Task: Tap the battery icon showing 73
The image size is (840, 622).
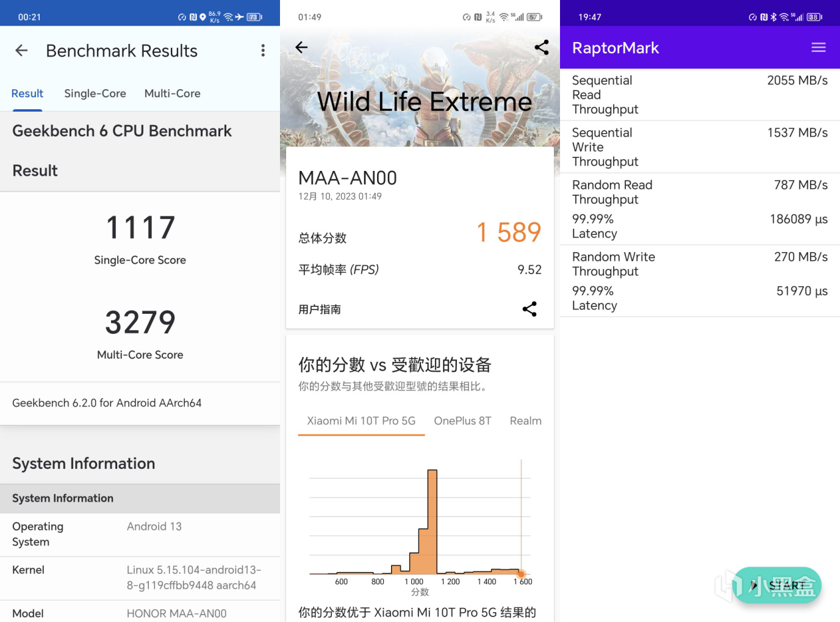Action: [254, 17]
